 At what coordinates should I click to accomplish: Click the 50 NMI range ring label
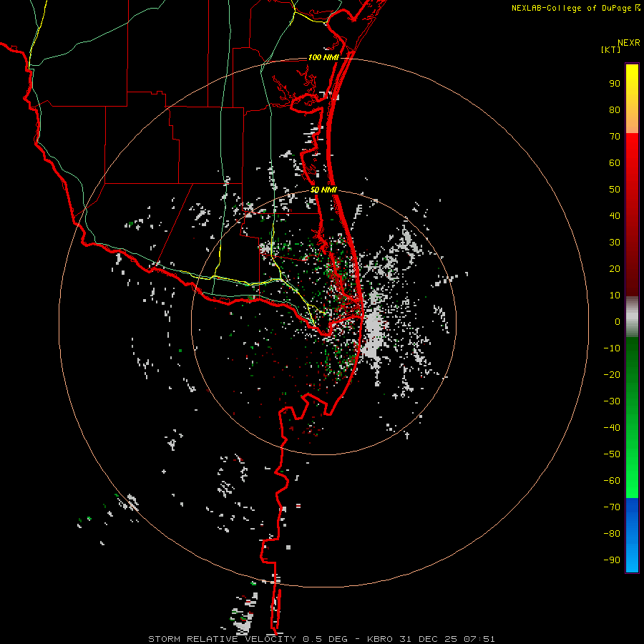323,190
